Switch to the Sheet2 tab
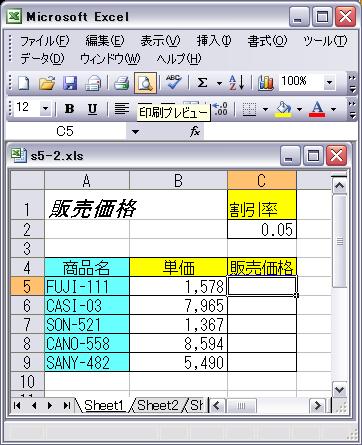Screen dimensions: 362x445 point(157,405)
